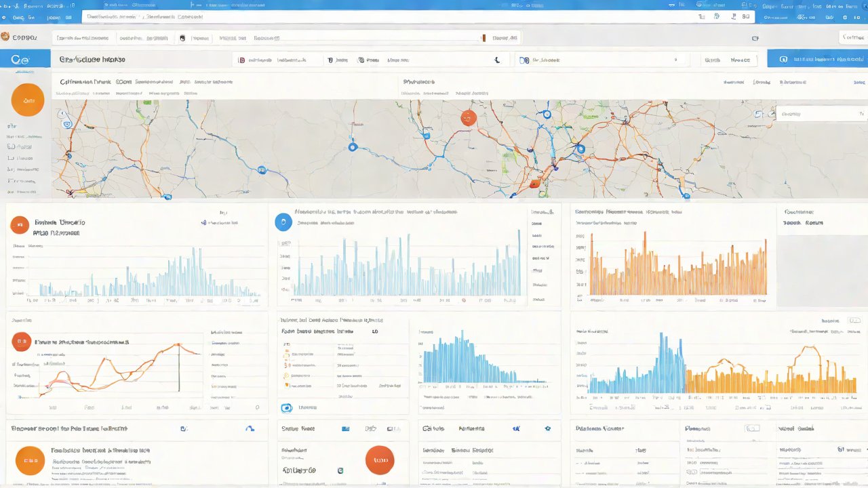Click the orange pin marker on the map
Screen dimensions: 868x488
tap(468, 117)
